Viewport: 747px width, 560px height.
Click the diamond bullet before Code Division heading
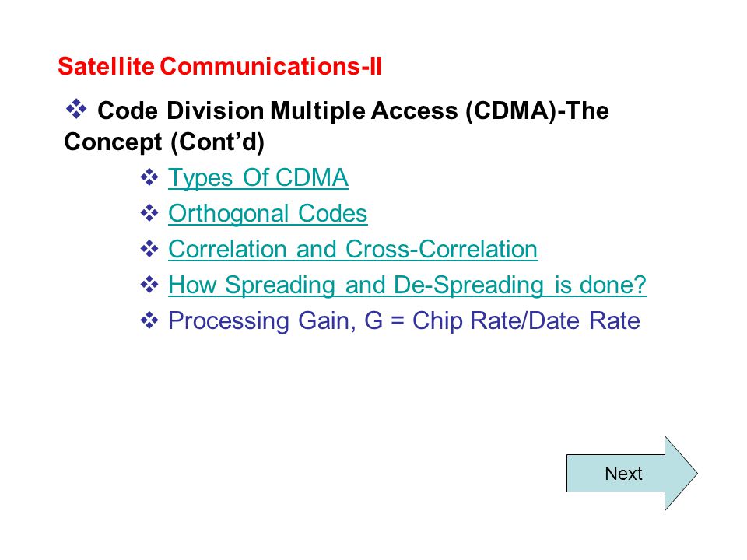coord(76,109)
